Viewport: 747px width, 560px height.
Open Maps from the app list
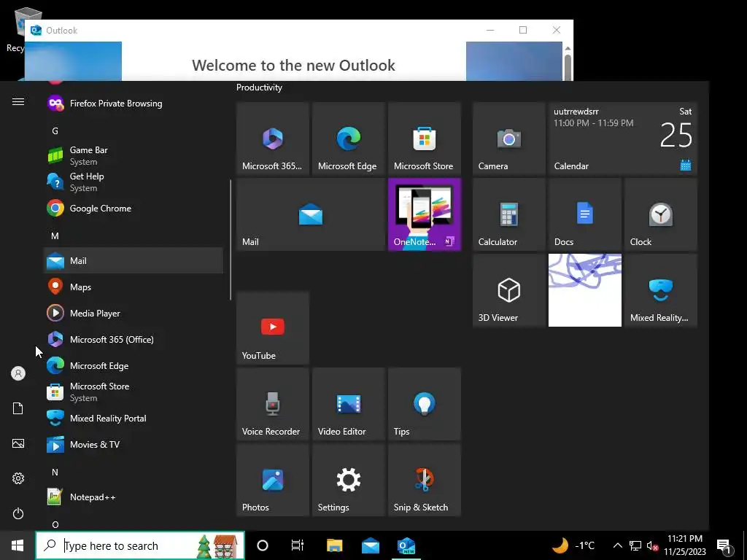(133, 287)
